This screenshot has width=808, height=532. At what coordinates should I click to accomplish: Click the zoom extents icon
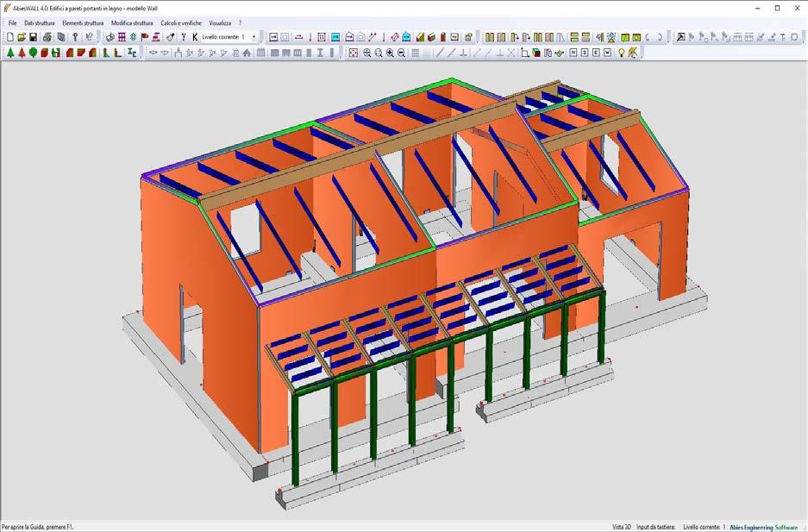[x=353, y=53]
